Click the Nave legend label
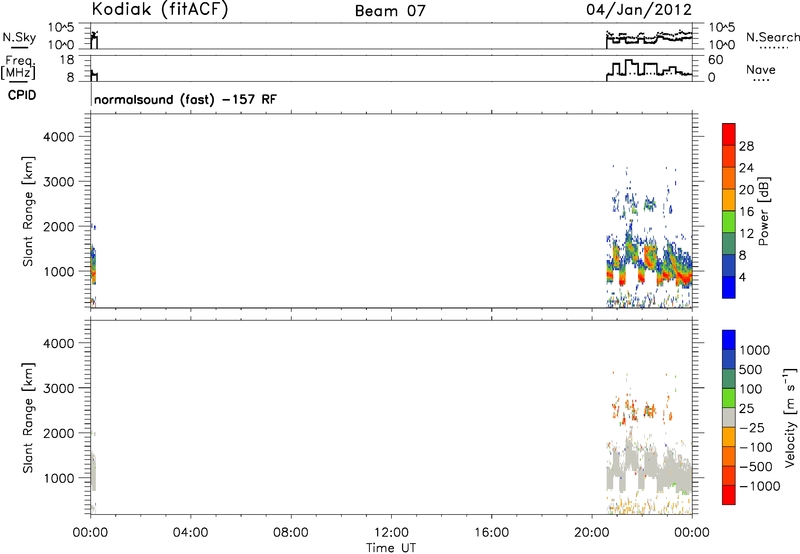 pos(761,70)
